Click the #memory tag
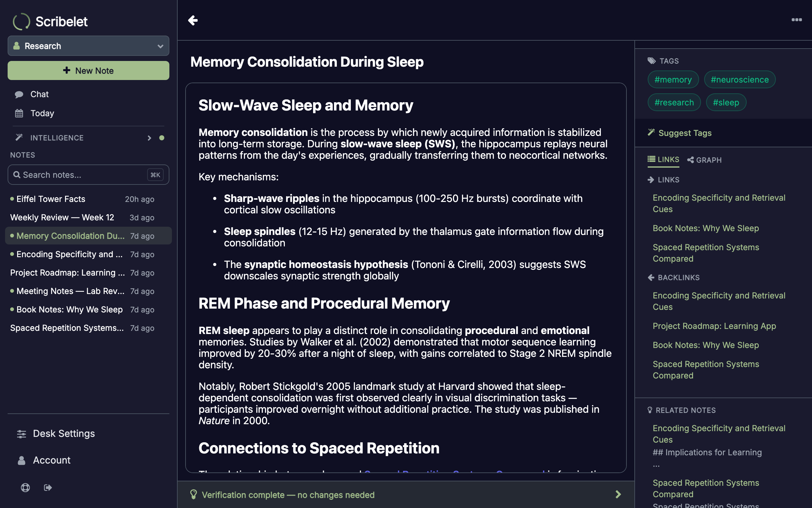812x508 pixels. point(673,80)
